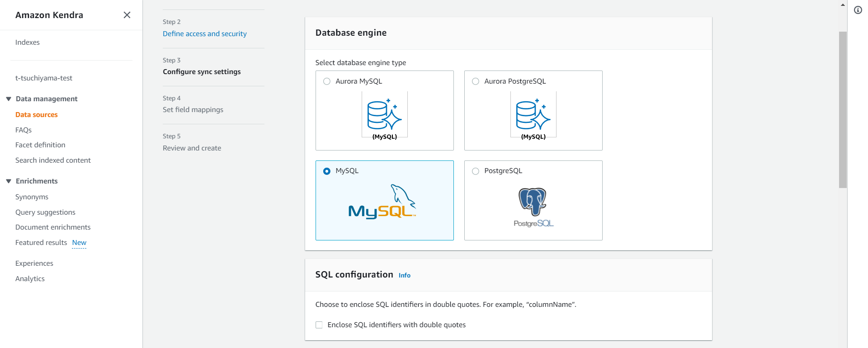Open the t-tsuchiyama-test index
This screenshot has width=868, height=348.
click(44, 78)
